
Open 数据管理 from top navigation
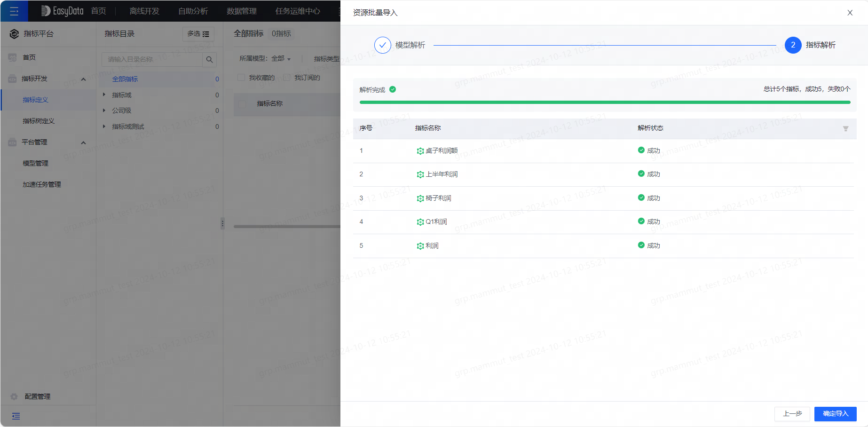point(241,10)
